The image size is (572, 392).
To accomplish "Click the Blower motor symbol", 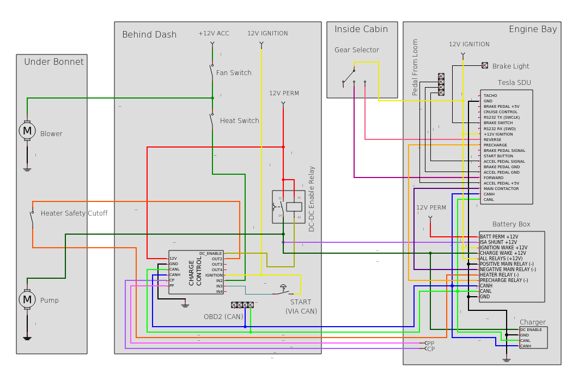I will (x=27, y=131).
